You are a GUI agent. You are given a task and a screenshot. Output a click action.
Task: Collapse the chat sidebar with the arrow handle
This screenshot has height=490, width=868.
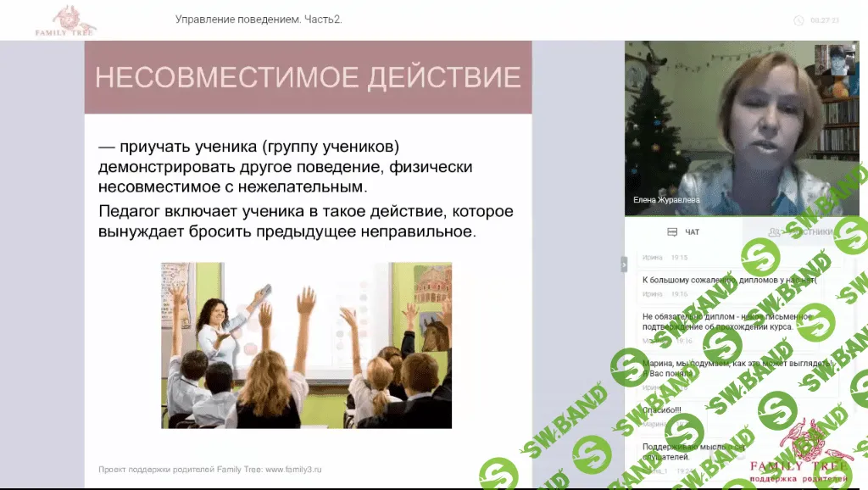(624, 264)
